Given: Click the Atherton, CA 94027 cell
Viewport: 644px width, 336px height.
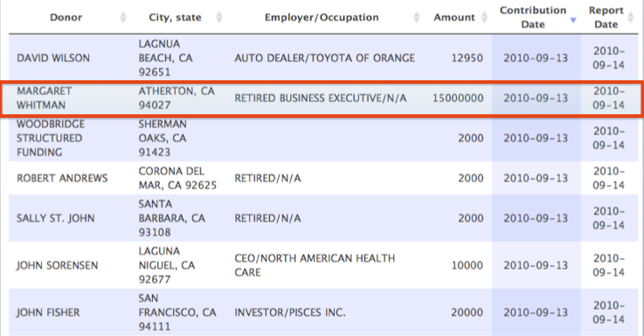Looking at the screenshot, I should click(177, 98).
